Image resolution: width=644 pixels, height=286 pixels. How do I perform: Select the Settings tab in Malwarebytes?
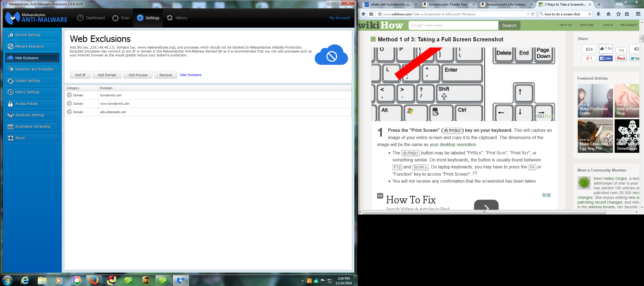pyautogui.click(x=148, y=18)
